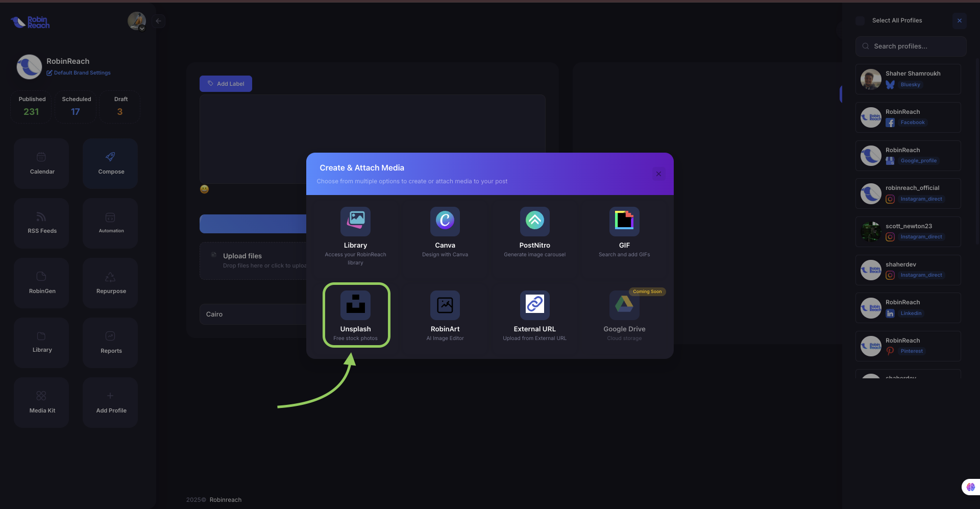Select the Shaher Shamroukh Bluesky profile

(908, 79)
